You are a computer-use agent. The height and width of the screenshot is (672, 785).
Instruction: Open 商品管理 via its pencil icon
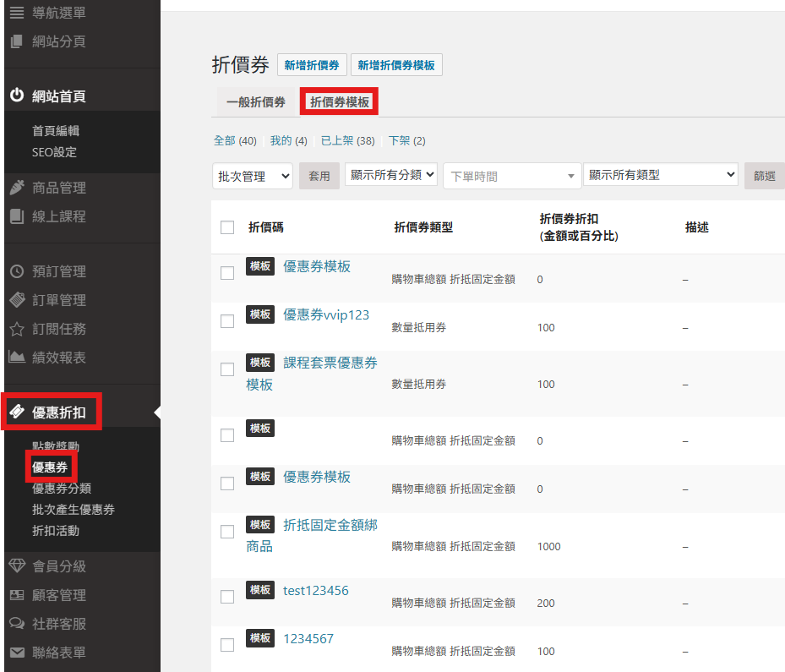click(17, 188)
